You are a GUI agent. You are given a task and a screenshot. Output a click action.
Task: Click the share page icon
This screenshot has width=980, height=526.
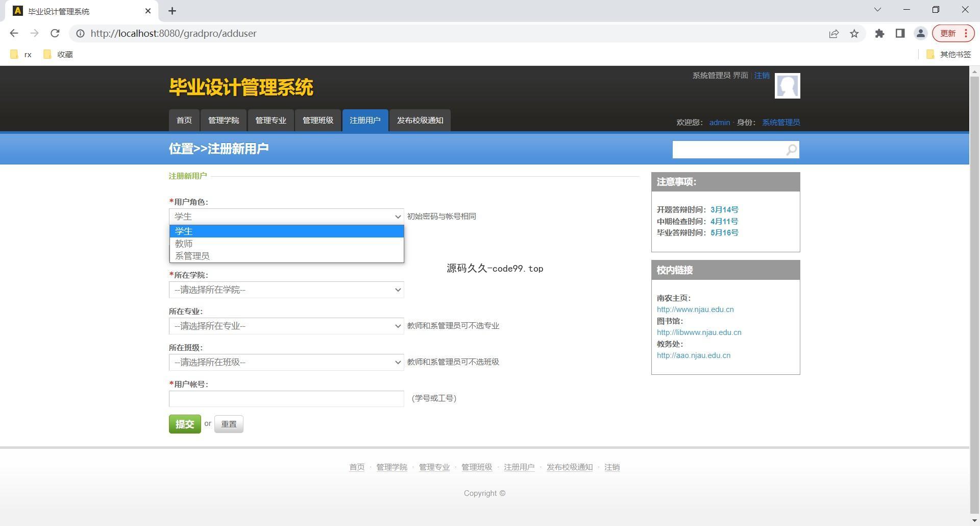click(834, 33)
